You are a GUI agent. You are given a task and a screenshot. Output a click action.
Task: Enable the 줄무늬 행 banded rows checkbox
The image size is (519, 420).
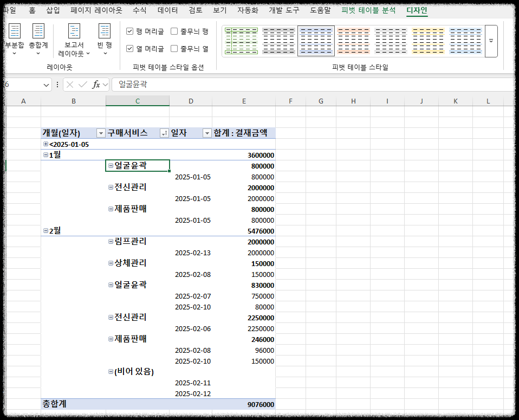coord(174,31)
